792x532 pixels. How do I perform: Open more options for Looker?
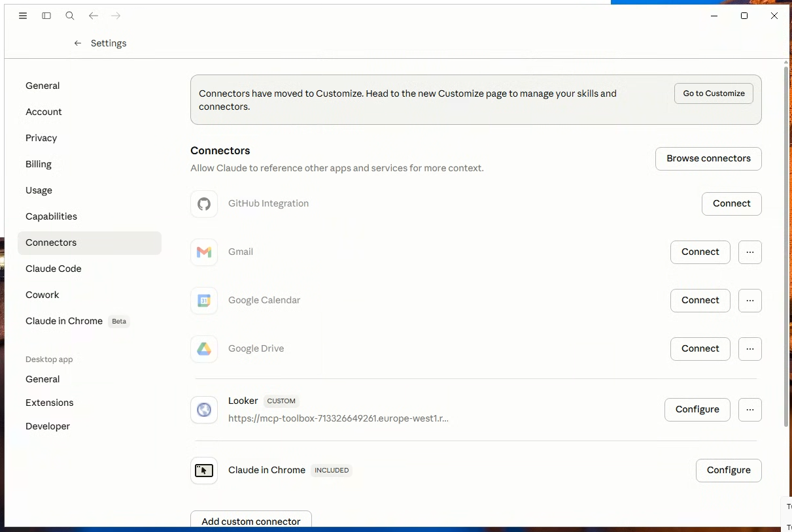750,410
